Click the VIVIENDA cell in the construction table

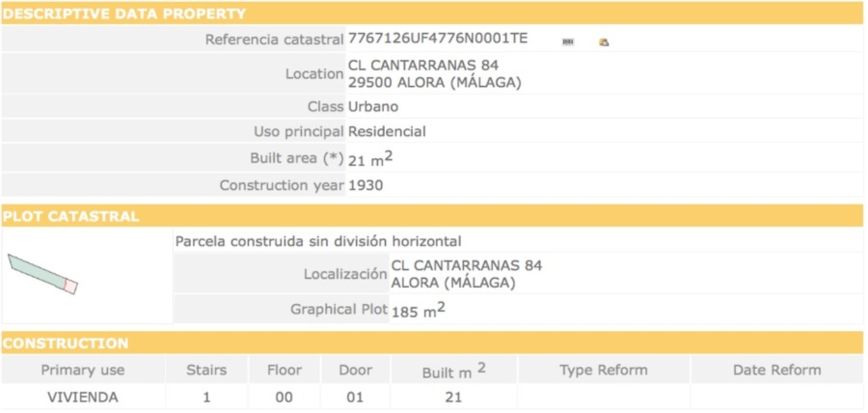pyautogui.click(x=83, y=397)
